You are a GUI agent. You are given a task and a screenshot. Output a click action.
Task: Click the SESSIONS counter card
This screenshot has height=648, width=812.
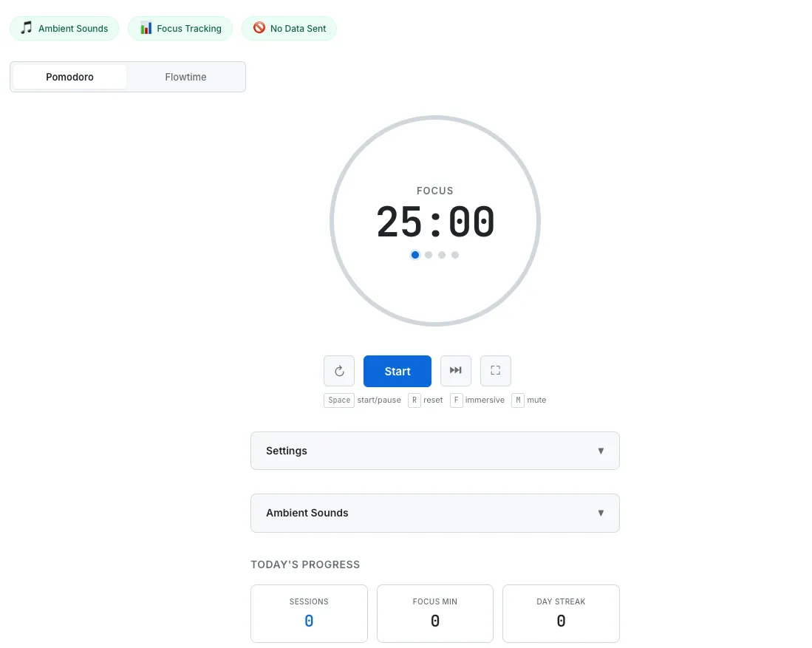click(x=309, y=613)
